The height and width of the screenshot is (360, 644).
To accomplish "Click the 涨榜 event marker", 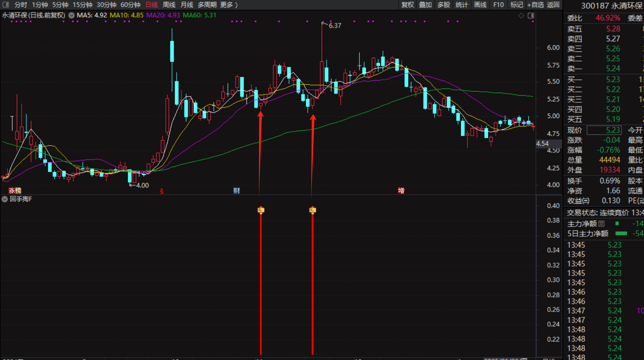I will pos(15,190).
